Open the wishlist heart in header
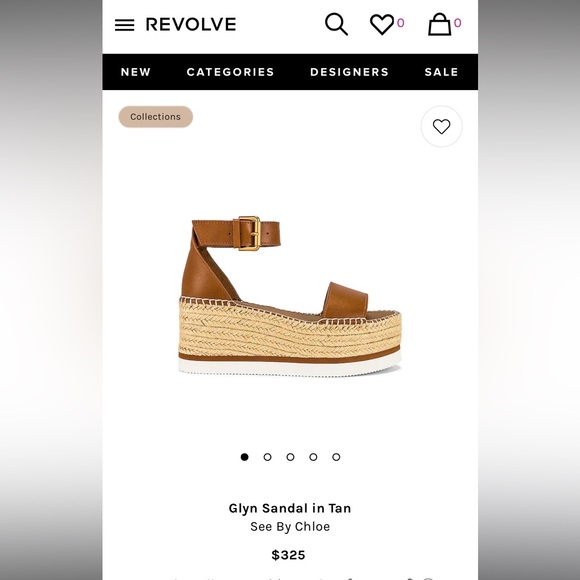This screenshot has height=580, width=580. pos(382,24)
